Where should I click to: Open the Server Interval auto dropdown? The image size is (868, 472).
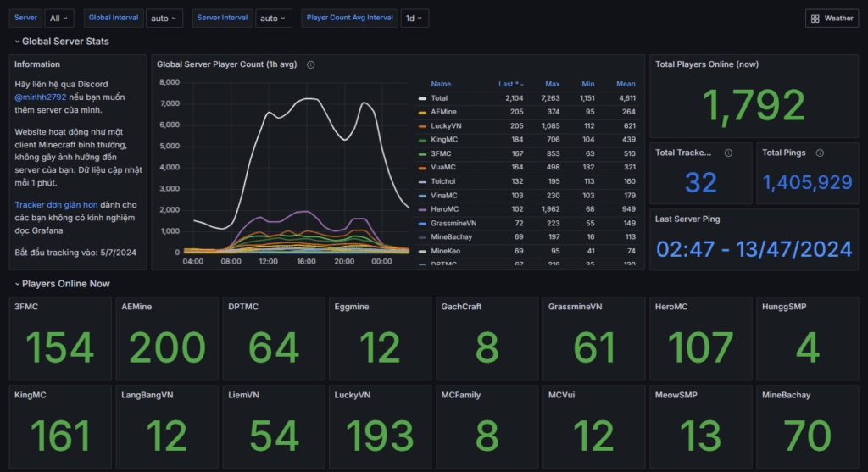click(273, 18)
